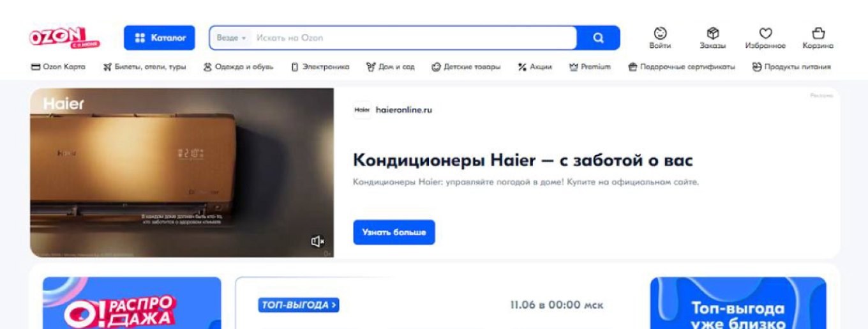This screenshot has width=868, height=329.
Task: Click the Ozon logo
Action: 64,37
